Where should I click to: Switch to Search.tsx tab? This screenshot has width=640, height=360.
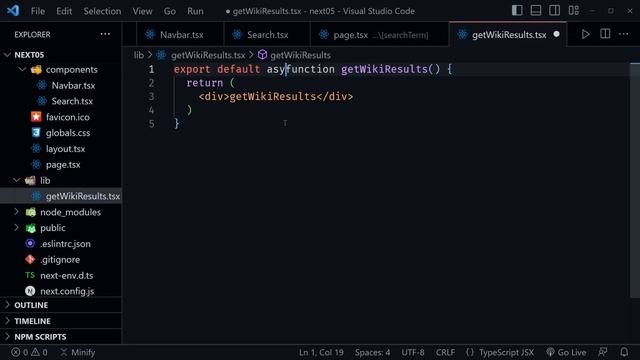267,35
